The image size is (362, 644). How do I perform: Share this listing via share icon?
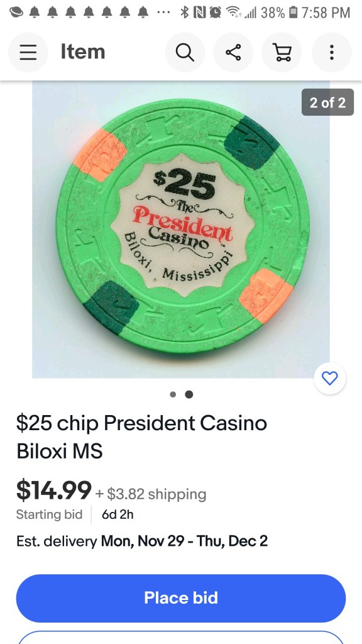pyautogui.click(x=233, y=53)
